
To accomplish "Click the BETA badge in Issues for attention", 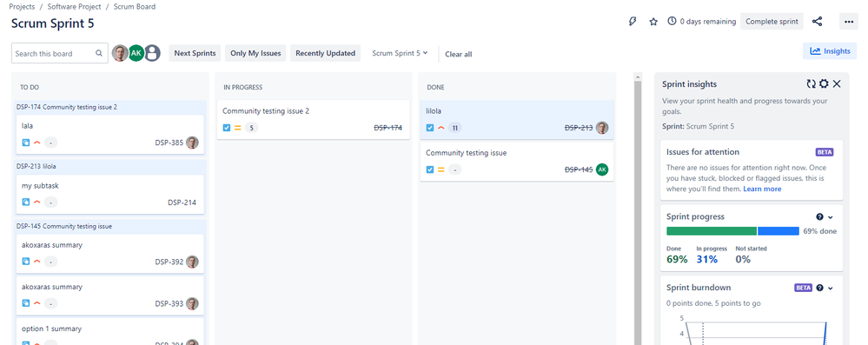I will pyautogui.click(x=825, y=152).
